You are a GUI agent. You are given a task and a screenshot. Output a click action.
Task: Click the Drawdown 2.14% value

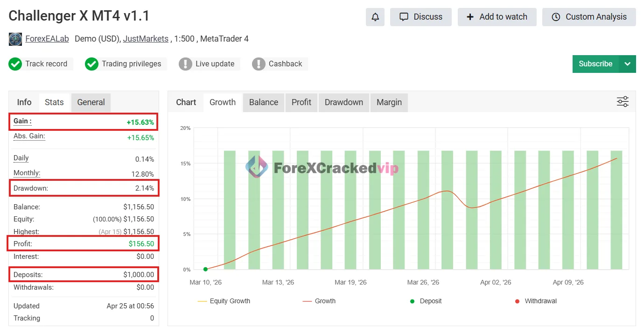[144, 188]
